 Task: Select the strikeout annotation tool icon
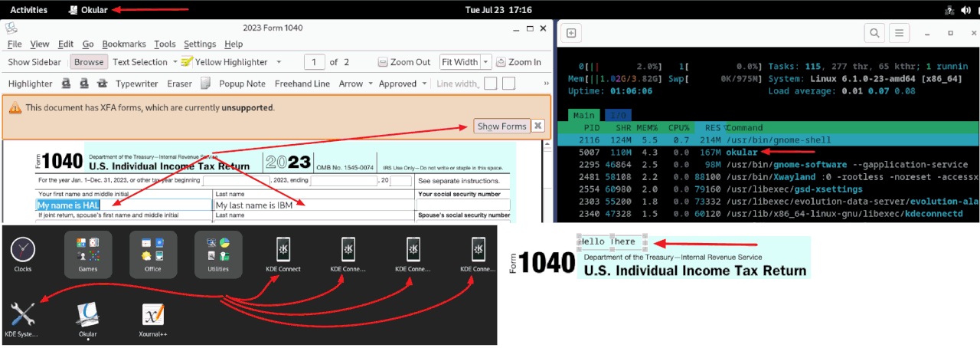coord(101,84)
